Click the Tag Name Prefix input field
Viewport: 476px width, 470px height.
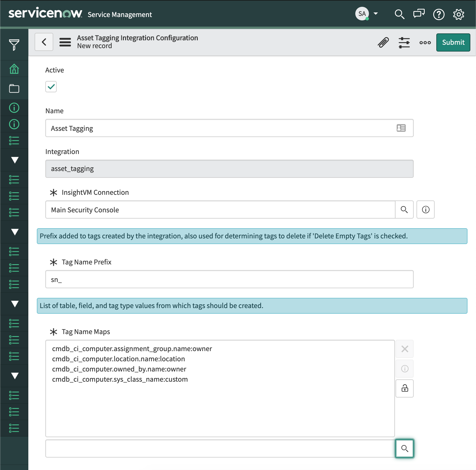(229, 279)
